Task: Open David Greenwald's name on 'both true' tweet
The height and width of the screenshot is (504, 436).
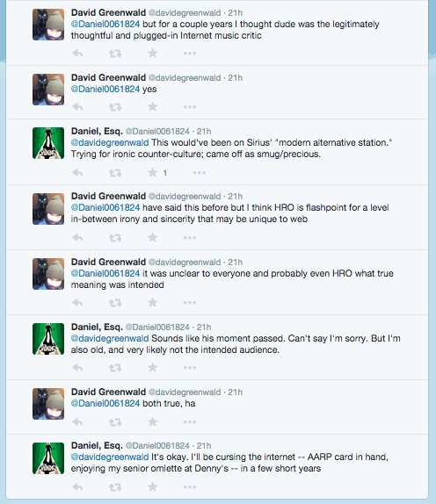Action: [x=108, y=392]
